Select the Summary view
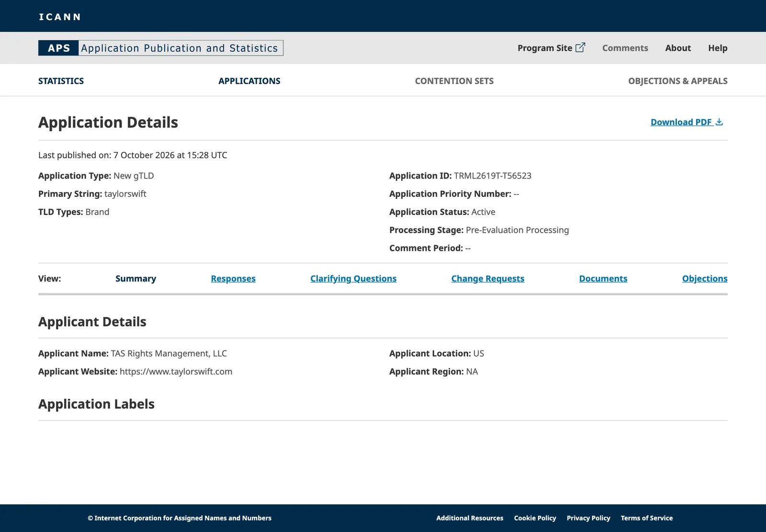This screenshot has width=766, height=532. [135, 279]
